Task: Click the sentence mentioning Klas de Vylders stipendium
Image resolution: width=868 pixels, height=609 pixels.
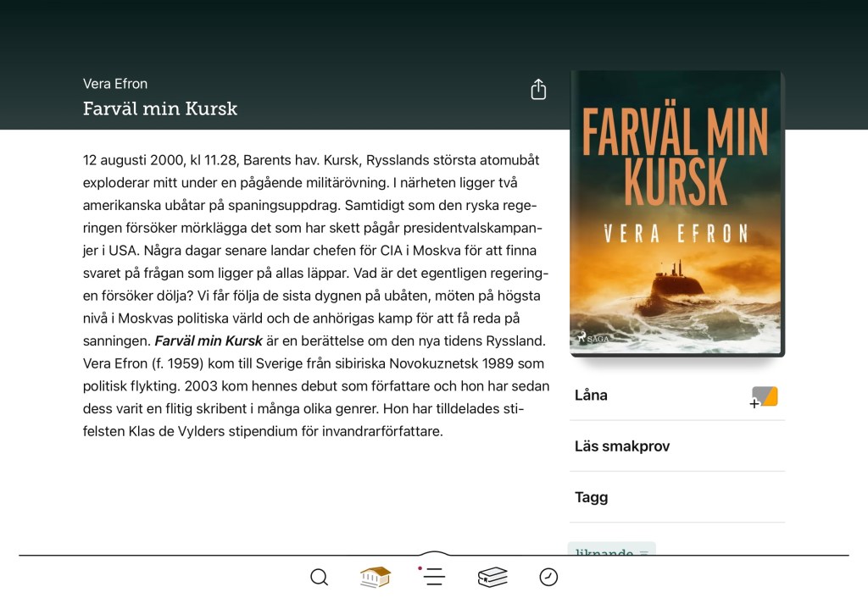Action: point(303,420)
